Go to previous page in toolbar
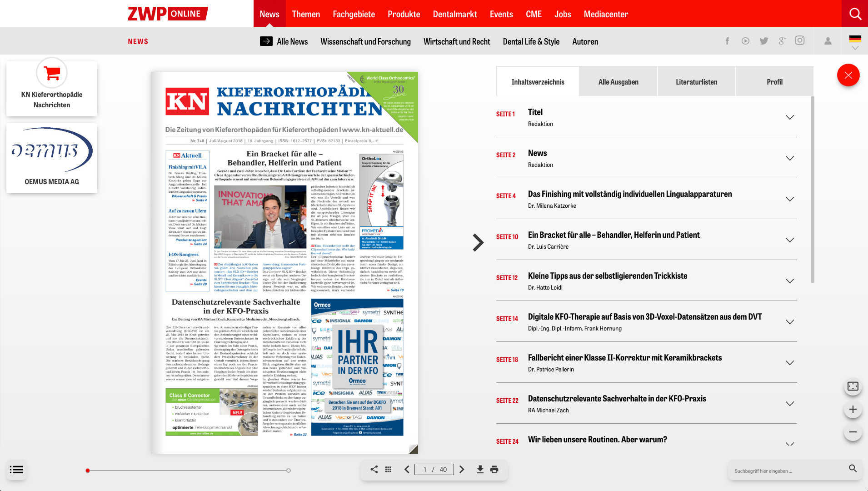Image resolution: width=868 pixels, height=491 pixels. [x=407, y=469]
